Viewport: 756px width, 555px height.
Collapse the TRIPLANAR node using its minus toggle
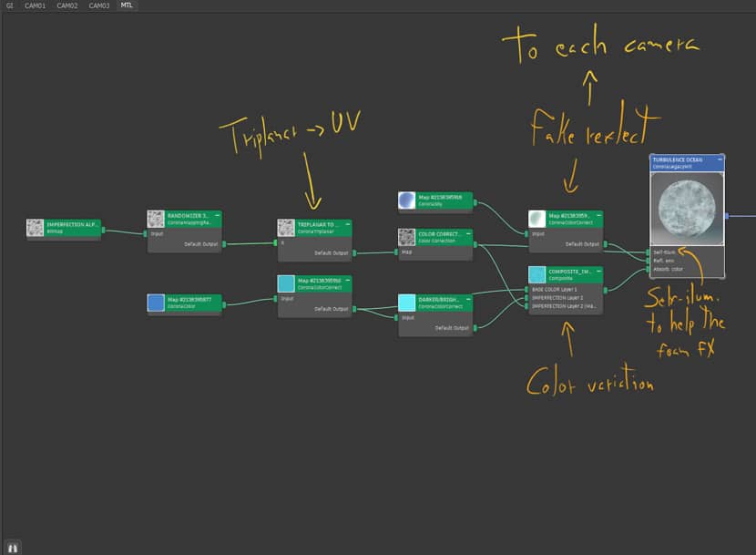(x=347, y=222)
